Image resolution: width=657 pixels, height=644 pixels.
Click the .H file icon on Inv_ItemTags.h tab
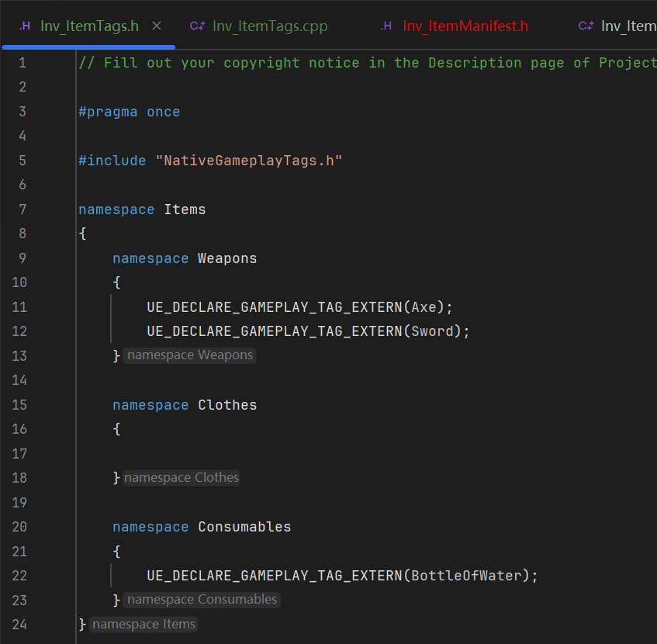coord(25,26)
